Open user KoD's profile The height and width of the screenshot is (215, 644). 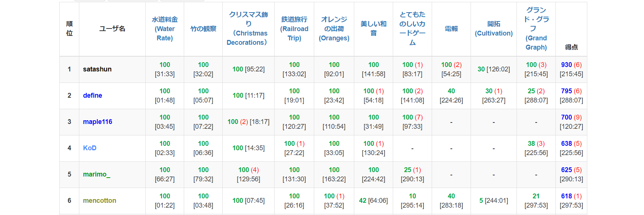coord(90,148)
